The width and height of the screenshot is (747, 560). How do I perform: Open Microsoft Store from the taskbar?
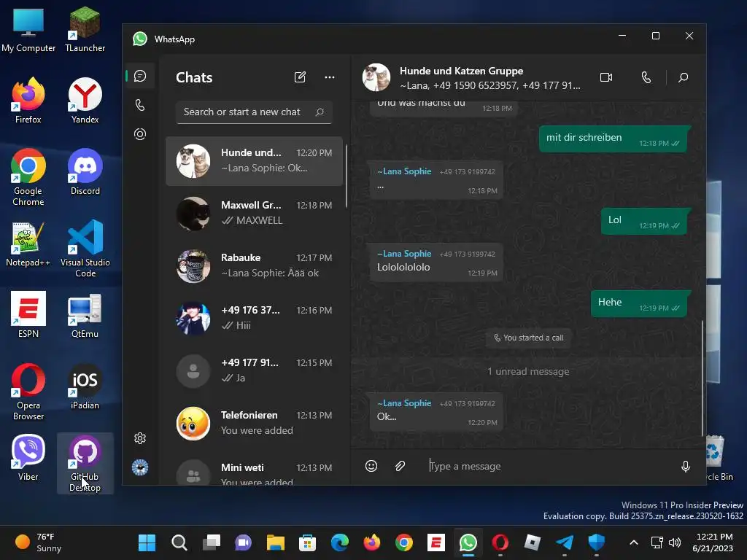point(308,542)
